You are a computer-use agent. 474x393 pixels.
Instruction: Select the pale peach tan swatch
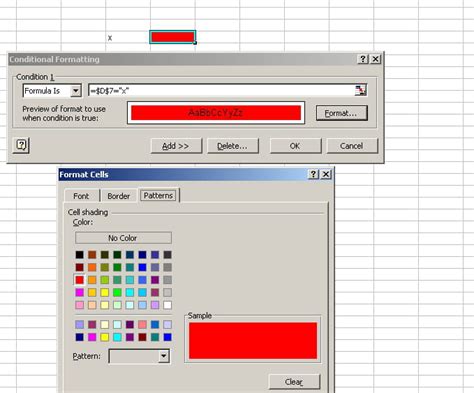(x=92, y=305)
